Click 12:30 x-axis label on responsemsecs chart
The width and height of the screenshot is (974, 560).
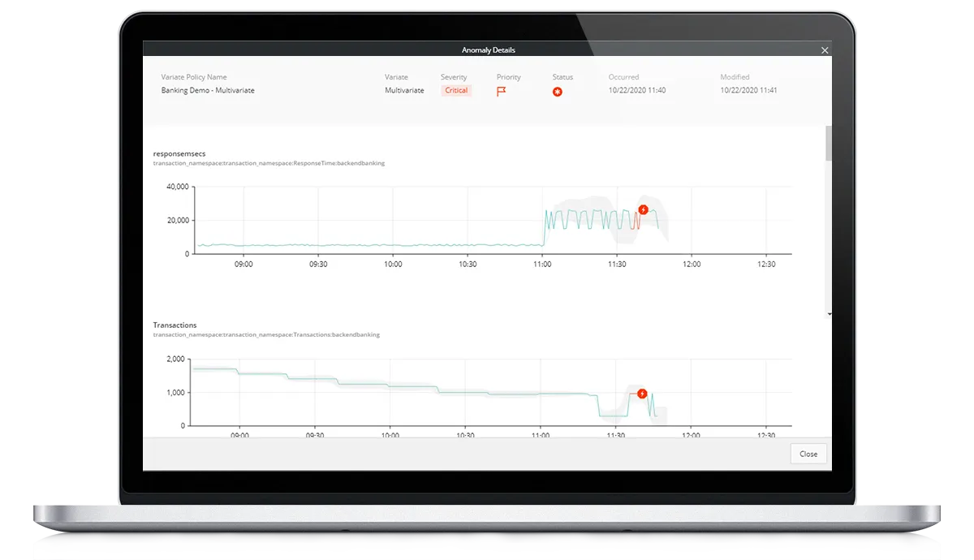coord(766,264)
